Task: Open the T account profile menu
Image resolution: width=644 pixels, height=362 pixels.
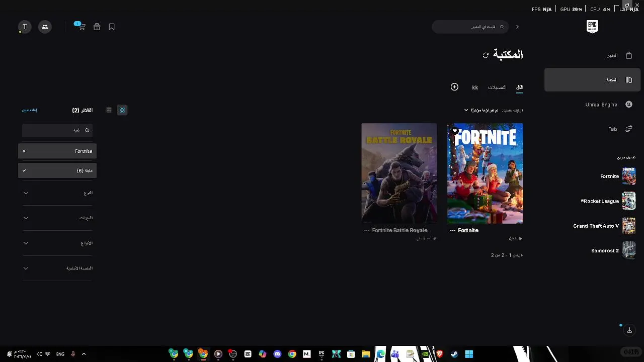Action: coord(25,27)
